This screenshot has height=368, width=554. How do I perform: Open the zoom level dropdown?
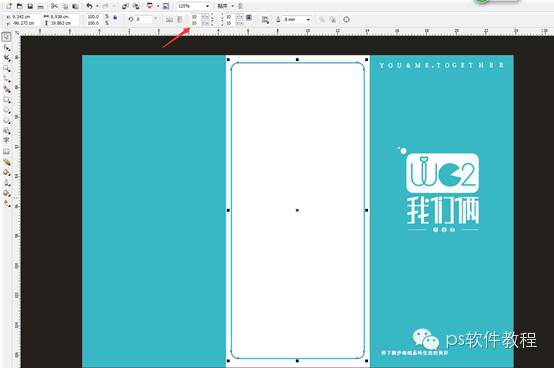(194, 6)
